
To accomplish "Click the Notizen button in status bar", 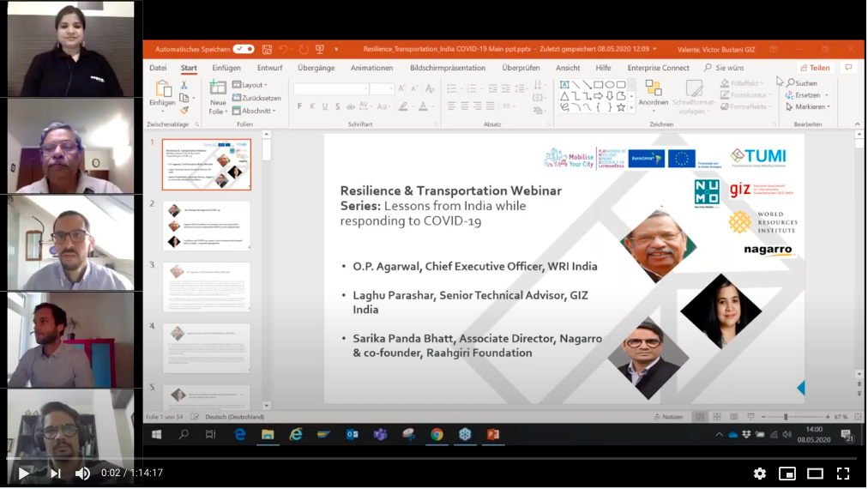I will (669, 416).
